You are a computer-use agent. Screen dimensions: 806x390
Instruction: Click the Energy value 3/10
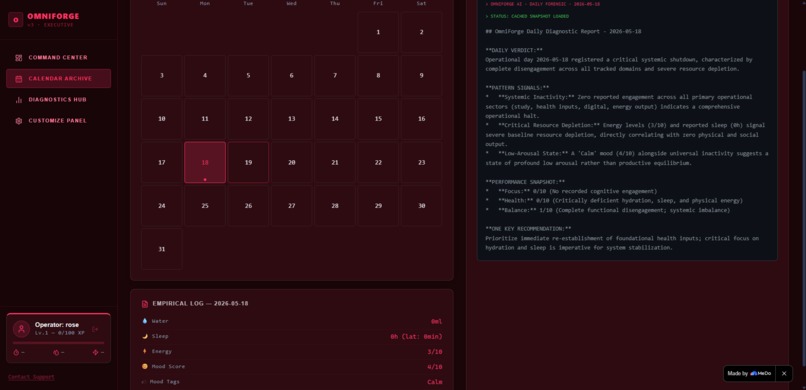click(435, 351)
